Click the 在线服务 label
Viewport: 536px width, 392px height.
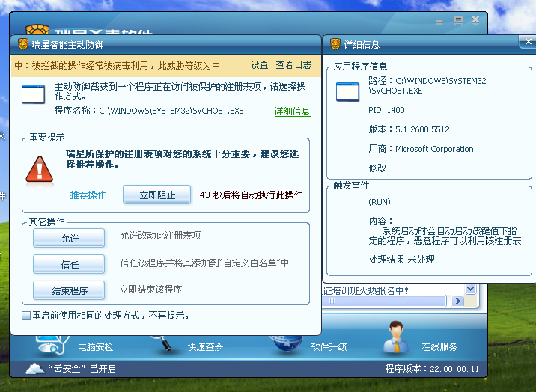439,347
